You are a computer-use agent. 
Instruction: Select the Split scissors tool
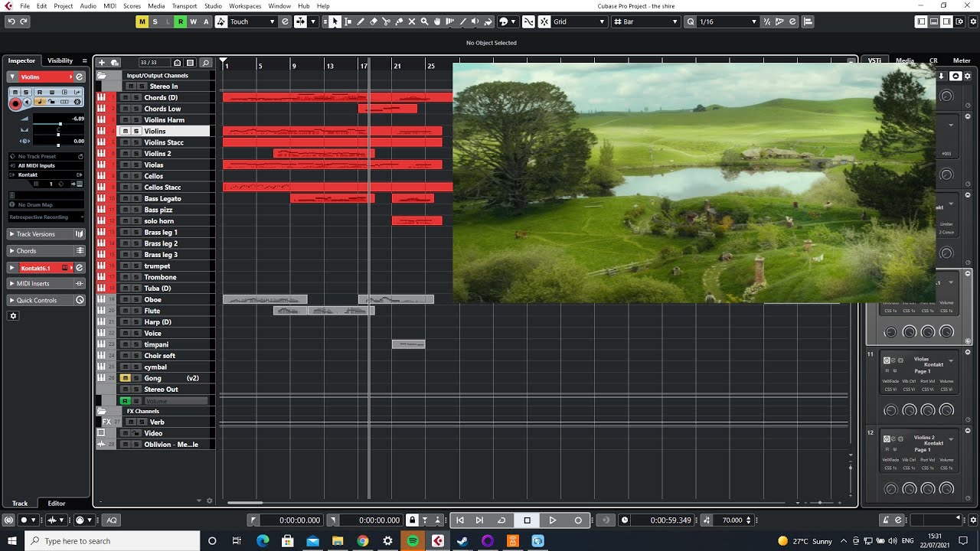(386, 21)
